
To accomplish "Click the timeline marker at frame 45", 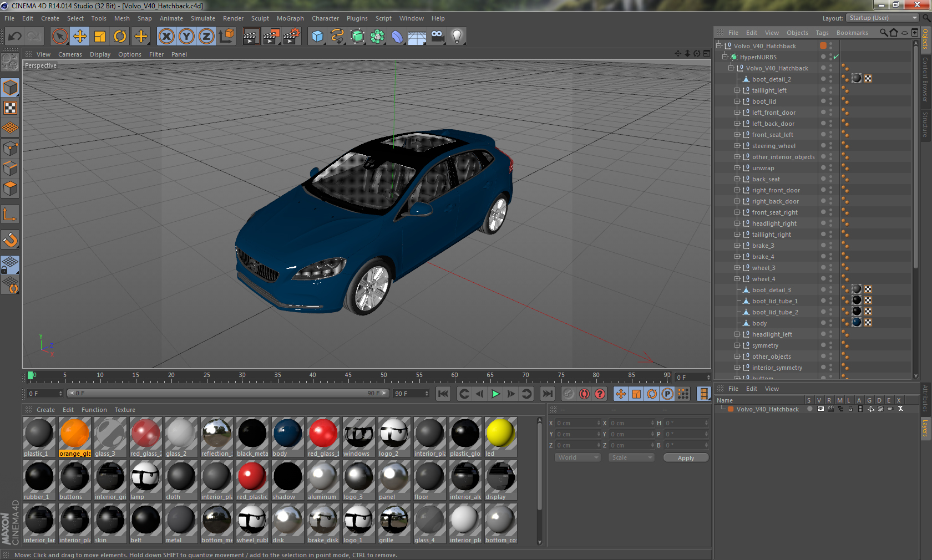I will pyautogui.click(x=348, y=376).
